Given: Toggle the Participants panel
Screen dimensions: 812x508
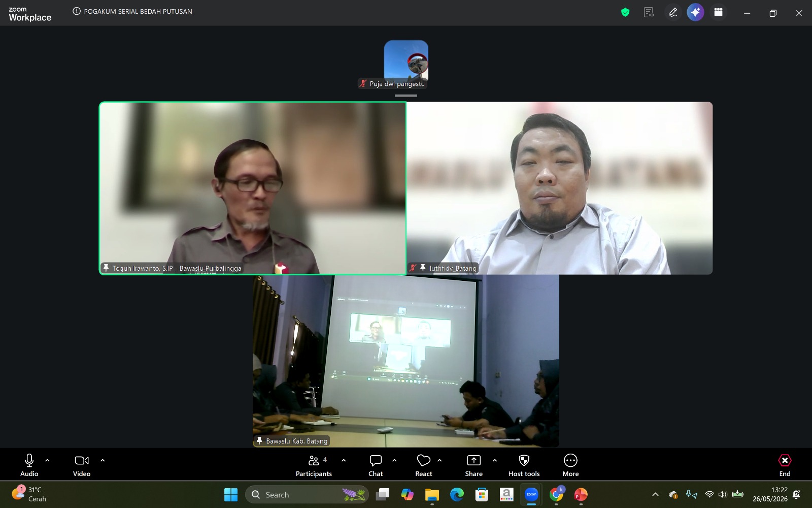Looking at the screenshot, I should [314, 465].
